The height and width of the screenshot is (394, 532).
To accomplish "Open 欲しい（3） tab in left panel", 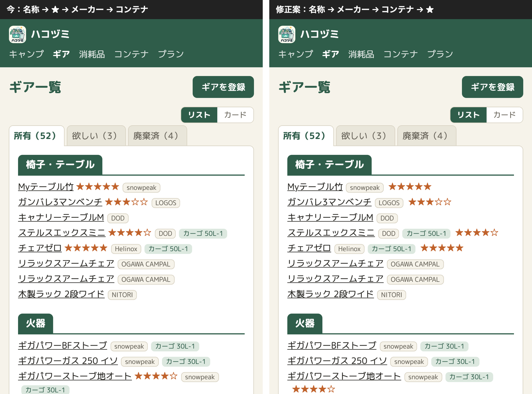I will click(x=96, y=136).
